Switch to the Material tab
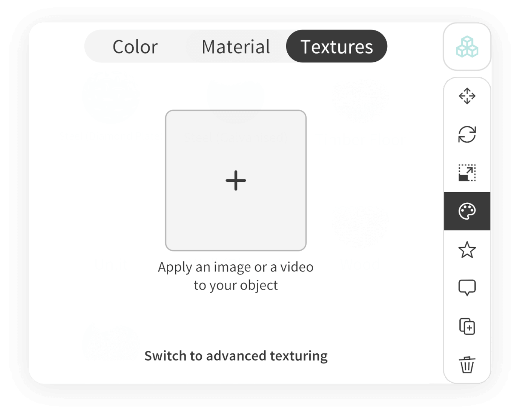The height and width of the screenshot is (420, 520). point(236,47)
